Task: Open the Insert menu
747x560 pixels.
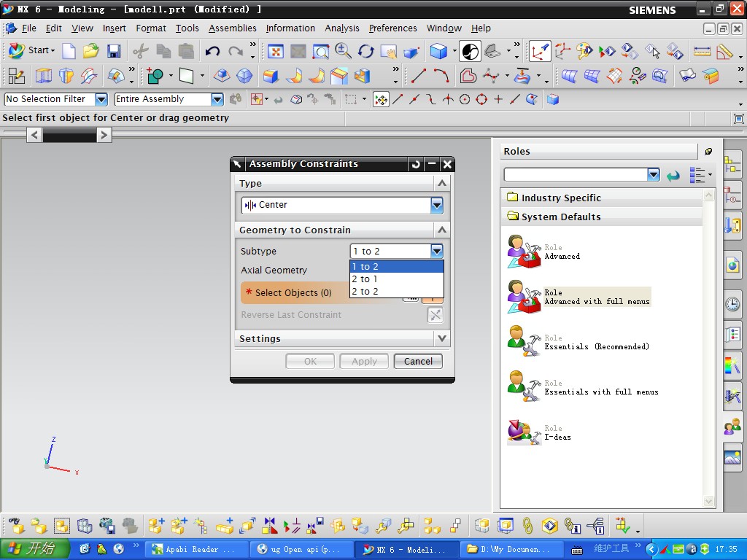Action: click(x=115, y=28)
